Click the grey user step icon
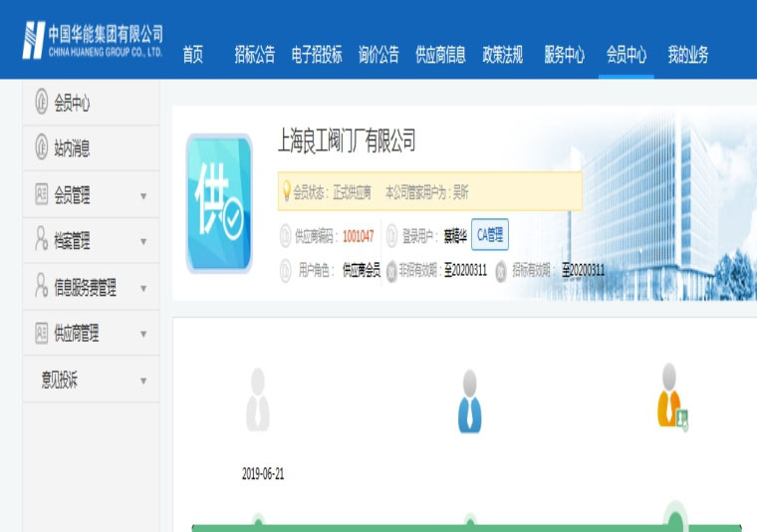The height and width of the screenshot is (532, 757). click(258, 399)
